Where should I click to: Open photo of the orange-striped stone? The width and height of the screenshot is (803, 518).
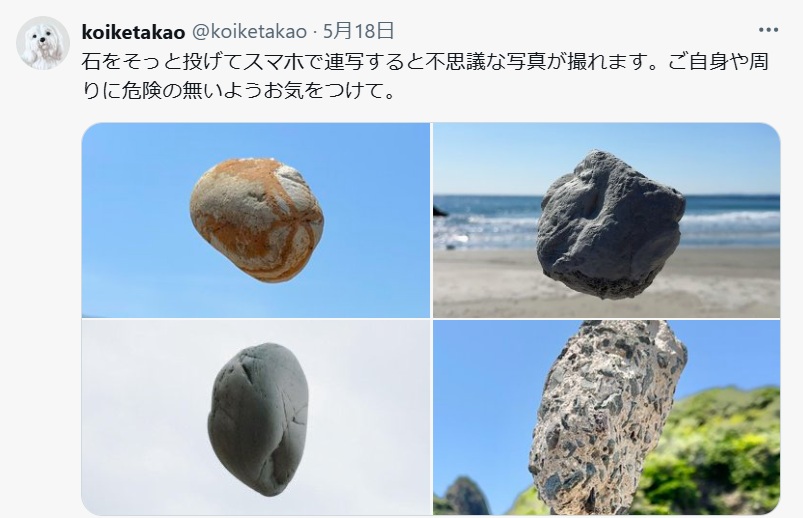tap(256, 220)
